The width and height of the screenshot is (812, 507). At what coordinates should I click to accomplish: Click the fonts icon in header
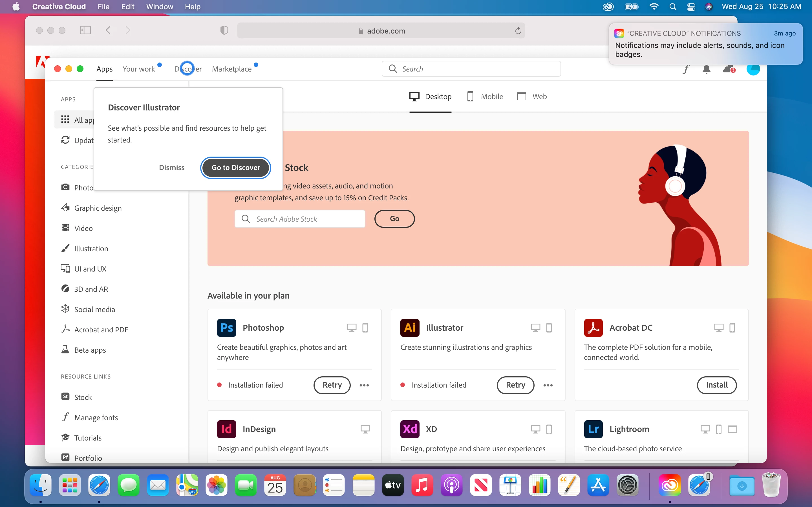[686, 69]
